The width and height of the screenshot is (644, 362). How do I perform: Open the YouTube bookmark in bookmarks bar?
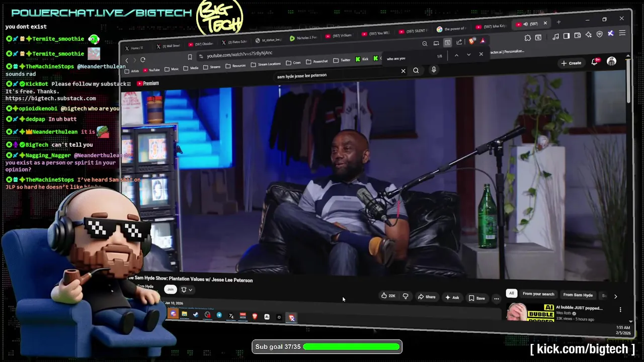[x=151, y=70]
